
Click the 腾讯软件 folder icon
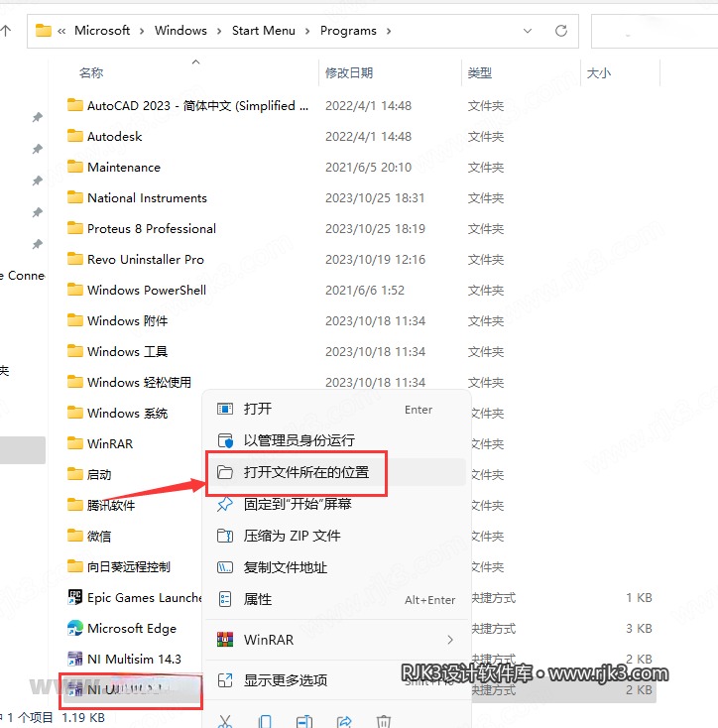(x=75, y=504)
